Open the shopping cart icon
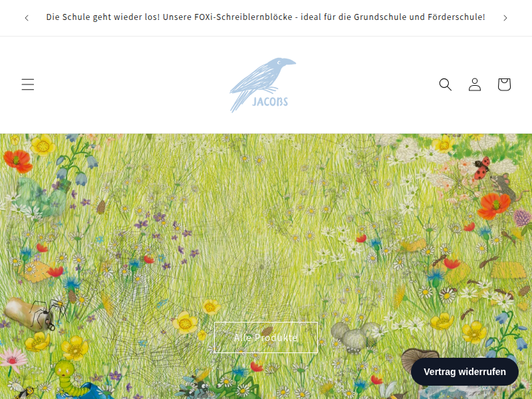The image size is (532, 399). [504, 84]
